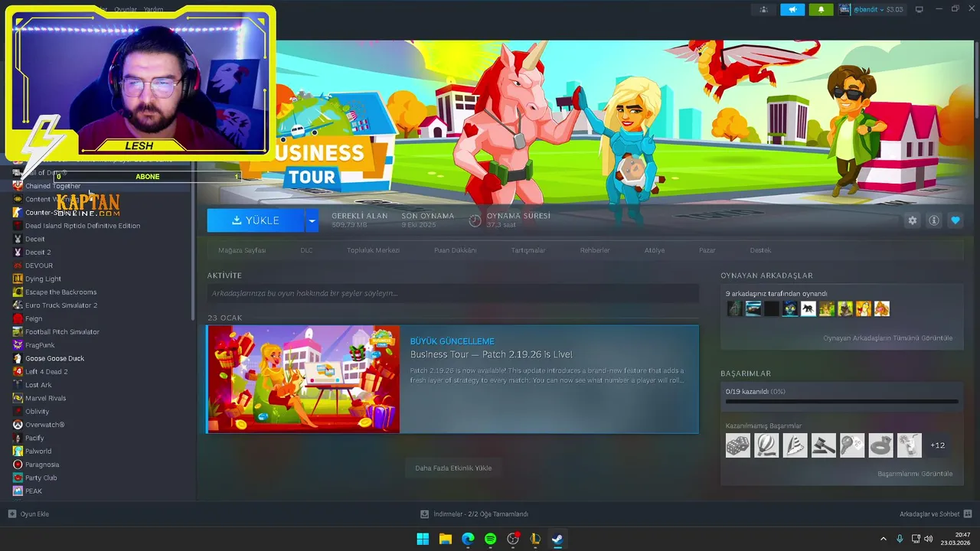Open game settings gear icon

[x=912, y=220]
